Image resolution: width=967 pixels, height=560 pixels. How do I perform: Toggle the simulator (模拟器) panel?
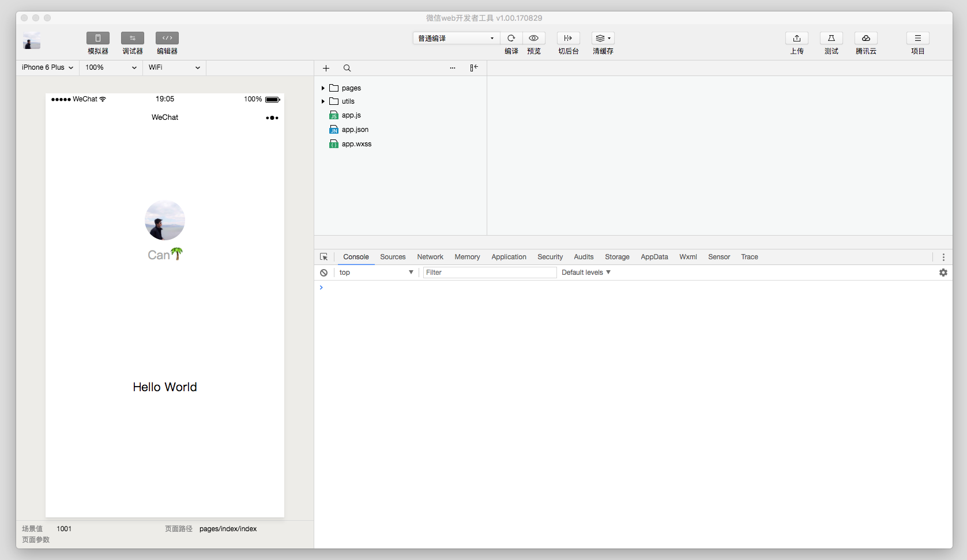(97, 39)
